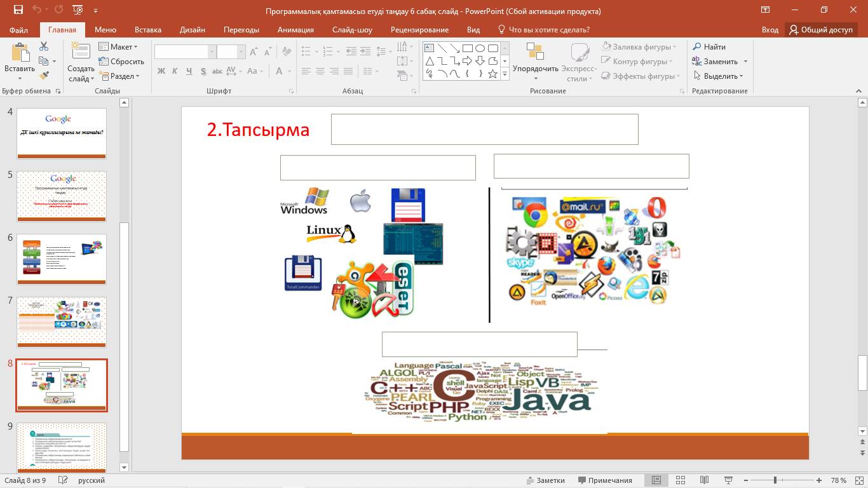Choose the Right Arrow block shape
The height and width of the screenshot is (488, 868).
pos(467,61)
